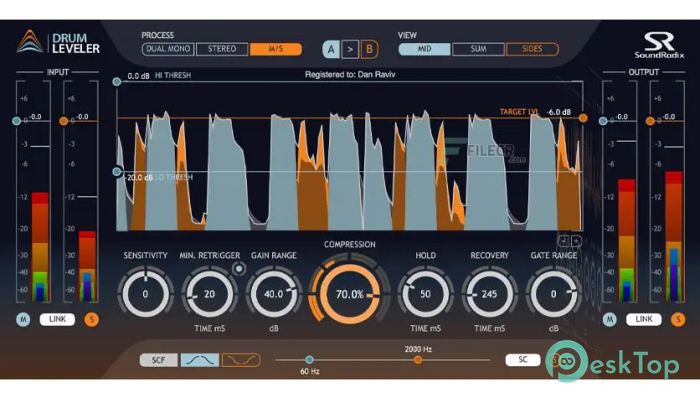Show the MID view
Viewport: 700px width, 400px height.
coord(424,49)
